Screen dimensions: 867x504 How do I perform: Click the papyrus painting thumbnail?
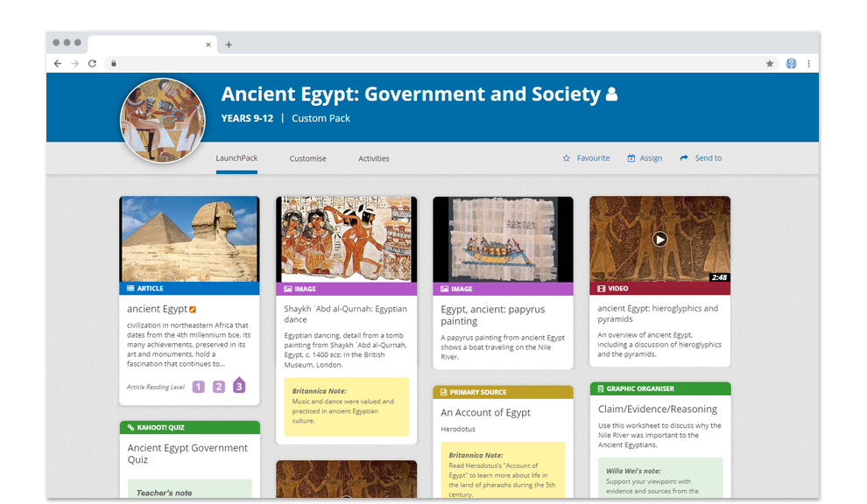pyautogui.click(x=504, y=239)
